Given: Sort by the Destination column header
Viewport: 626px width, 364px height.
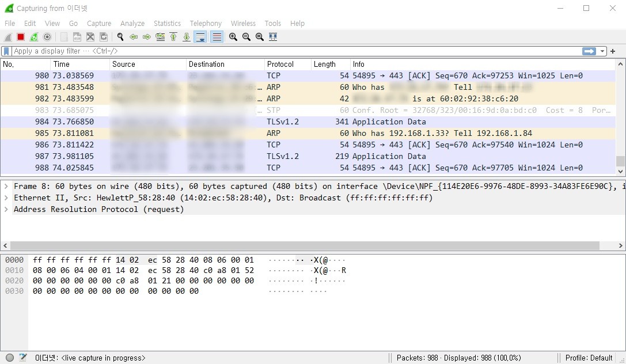Looking at the screenshot, I should click(x=225, y=65).
